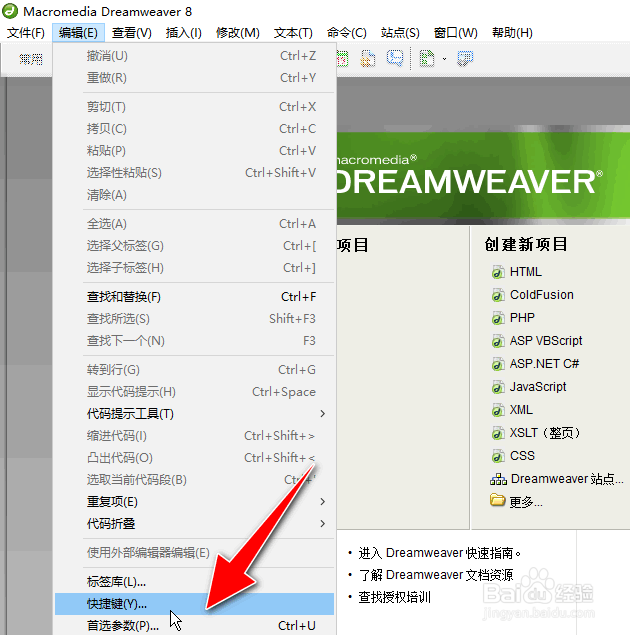Image resolution: width=630 pixels, height=635 pixels.
Task: Open the 文本(T) menu
Action: [293, 33]
